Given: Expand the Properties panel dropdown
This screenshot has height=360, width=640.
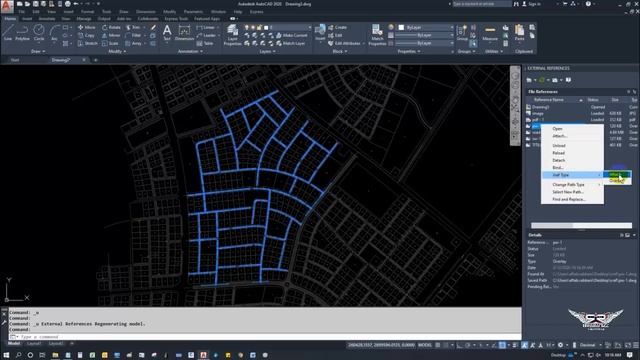Looking at the screenshot, I should (409, 51).
